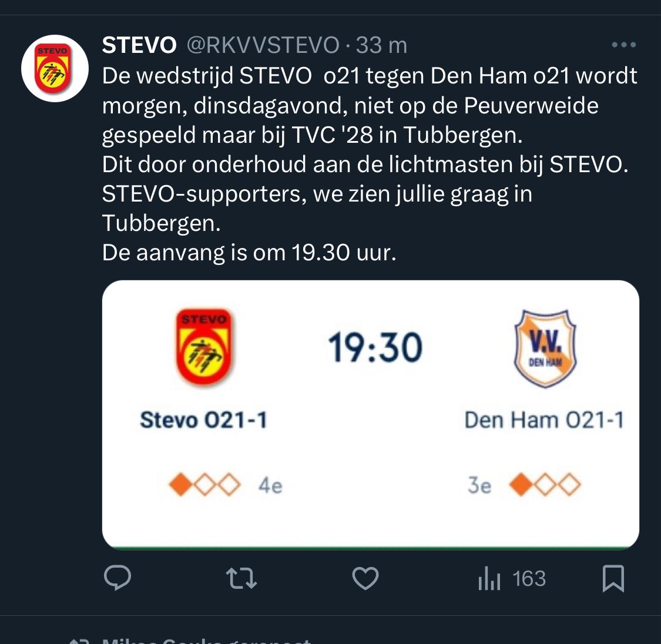Click the STEVO display name

coord(139,45)
